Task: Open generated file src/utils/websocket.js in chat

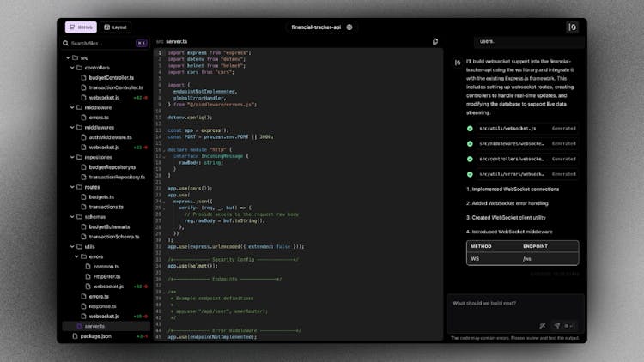Action: pyautogui.click(x=527, y=129)
